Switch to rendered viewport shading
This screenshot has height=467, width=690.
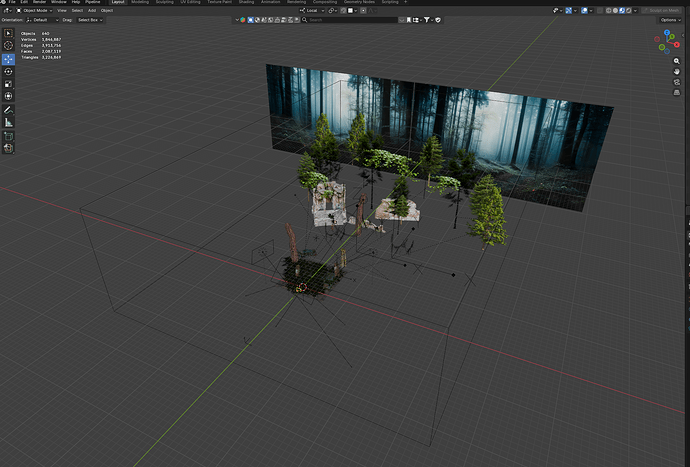628,11
